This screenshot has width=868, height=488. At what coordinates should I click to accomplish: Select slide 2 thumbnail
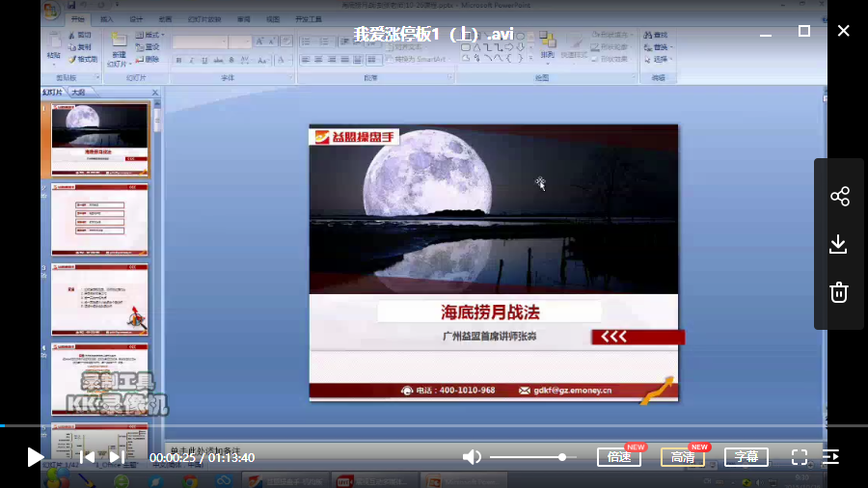click(99, 220)
